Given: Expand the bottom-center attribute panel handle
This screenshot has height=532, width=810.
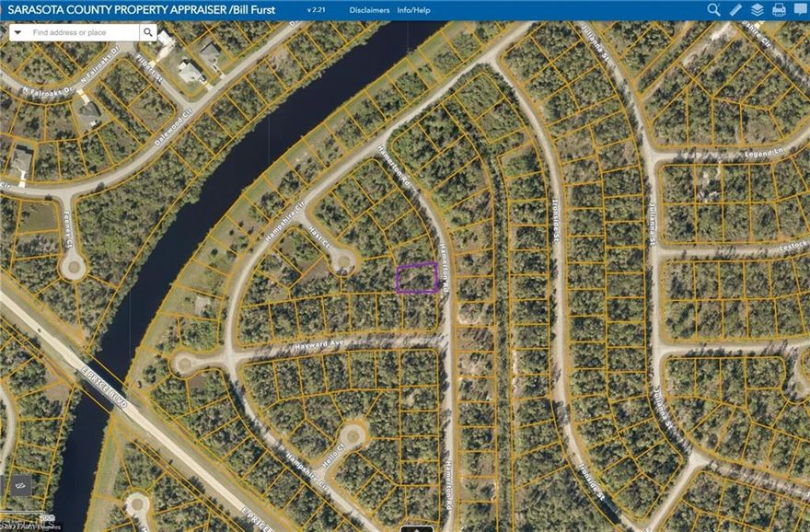Looking at the screenshot, I should tap(417, 528).
